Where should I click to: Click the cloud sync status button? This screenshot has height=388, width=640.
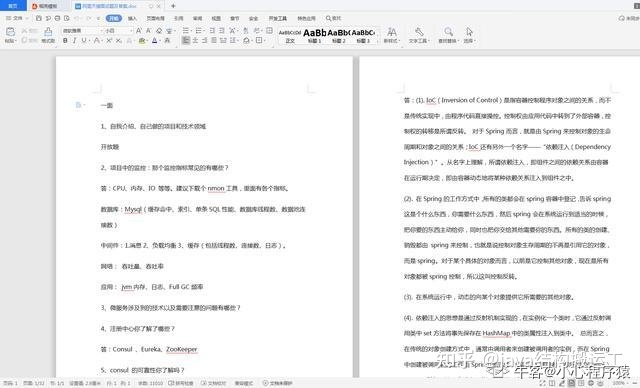click(629, 18)
